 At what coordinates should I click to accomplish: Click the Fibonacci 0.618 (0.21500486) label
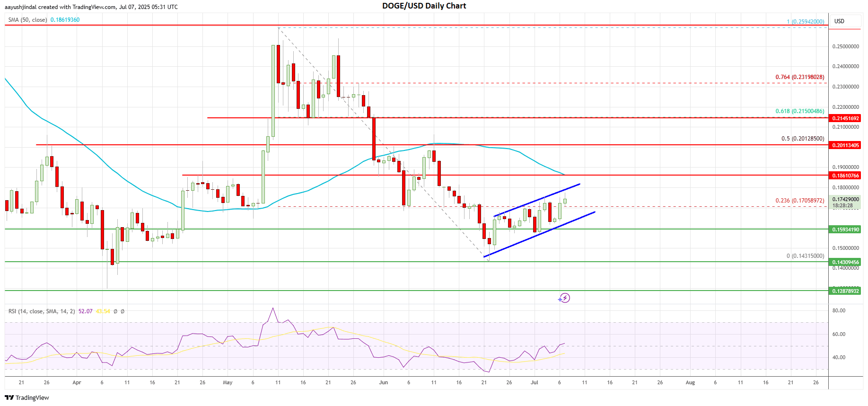[800, 111]
